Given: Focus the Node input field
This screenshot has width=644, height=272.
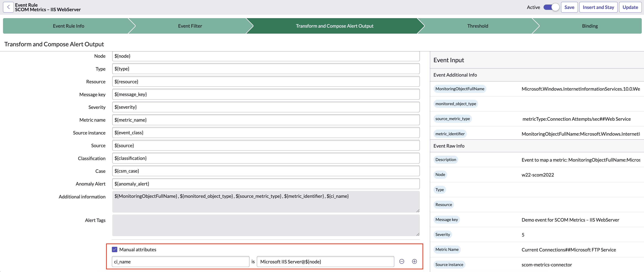Looking at the screenshot, I should pos(266,56).
